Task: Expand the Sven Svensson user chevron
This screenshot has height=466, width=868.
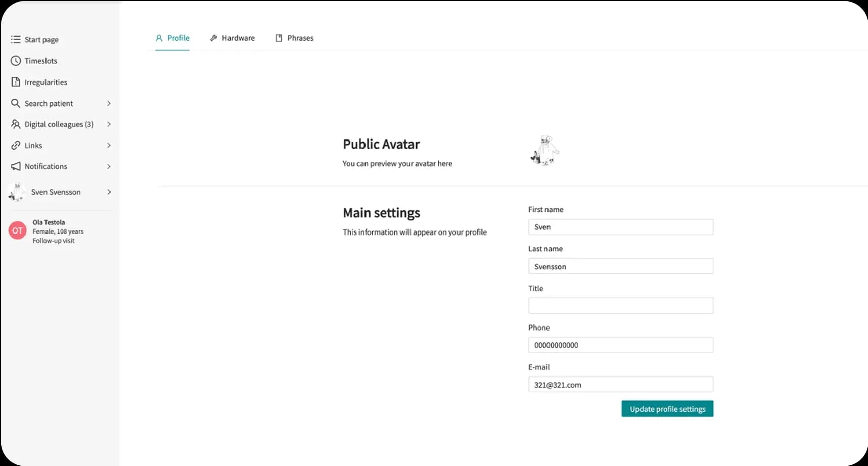Action: tap(109, 192)
